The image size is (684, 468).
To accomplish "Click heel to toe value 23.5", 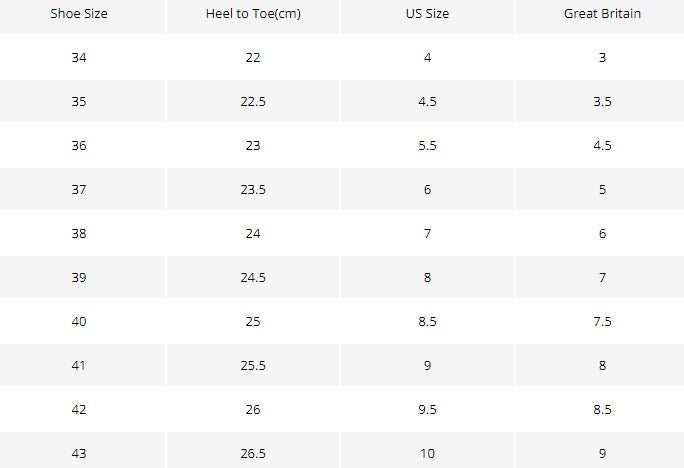I will [253, 189].
